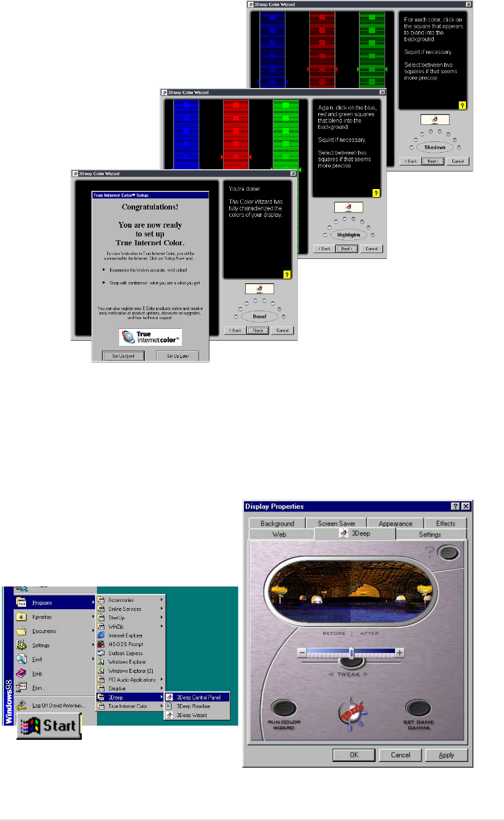The width and height of the screenshot is (504, 821).
Task: Select 3Deep Control Panel menu entry
Action: [197, 697]
